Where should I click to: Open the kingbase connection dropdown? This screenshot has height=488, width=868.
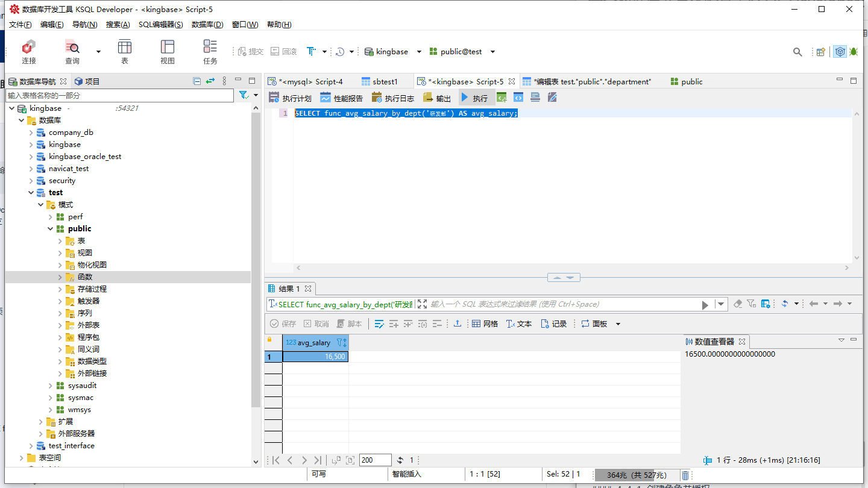[x=419, y=52]
